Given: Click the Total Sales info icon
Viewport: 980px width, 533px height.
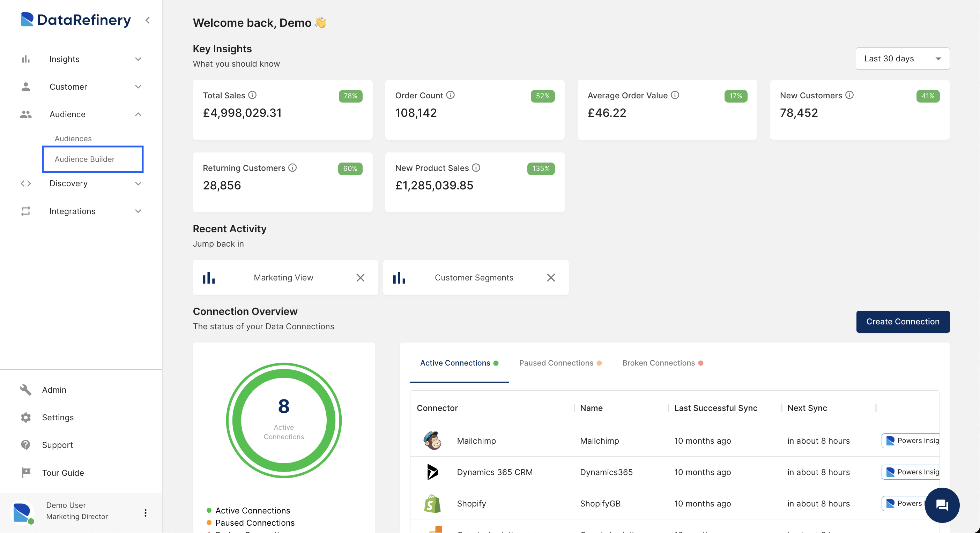Looking at the screenshot, I should coord(252,95).
